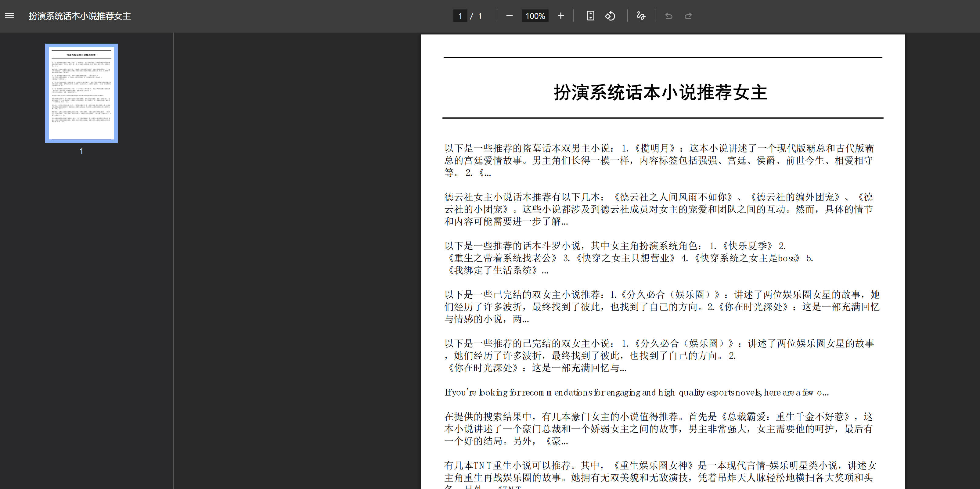Click the redo arrow icon
Image resolution: width=980 pixels, height=489 pixels.
point(688,16)
